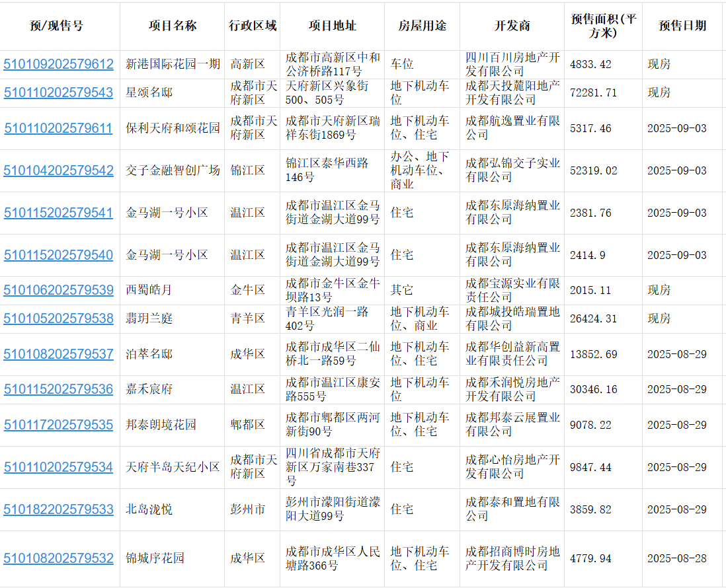Click area value 4833.42

(590, 64)
